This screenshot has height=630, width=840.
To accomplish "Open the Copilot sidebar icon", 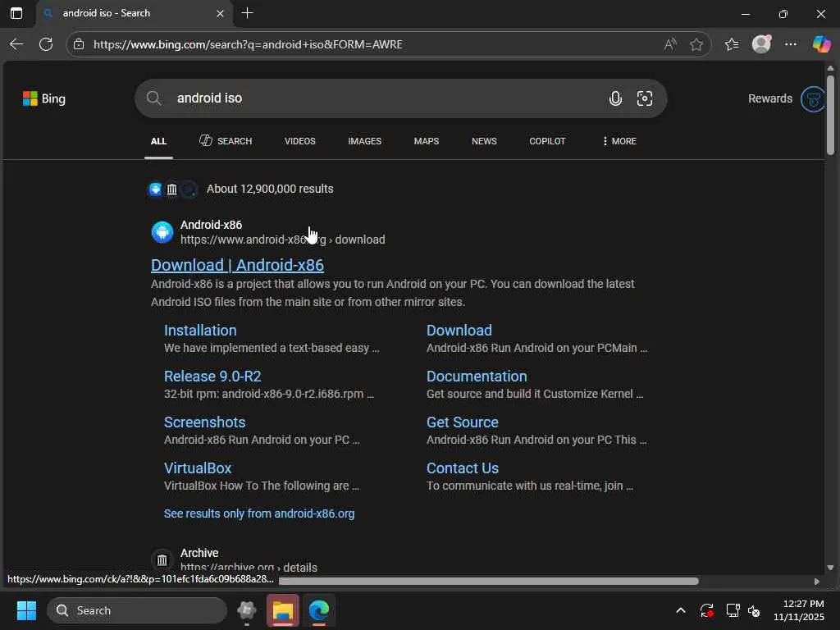I will (821, 44).
